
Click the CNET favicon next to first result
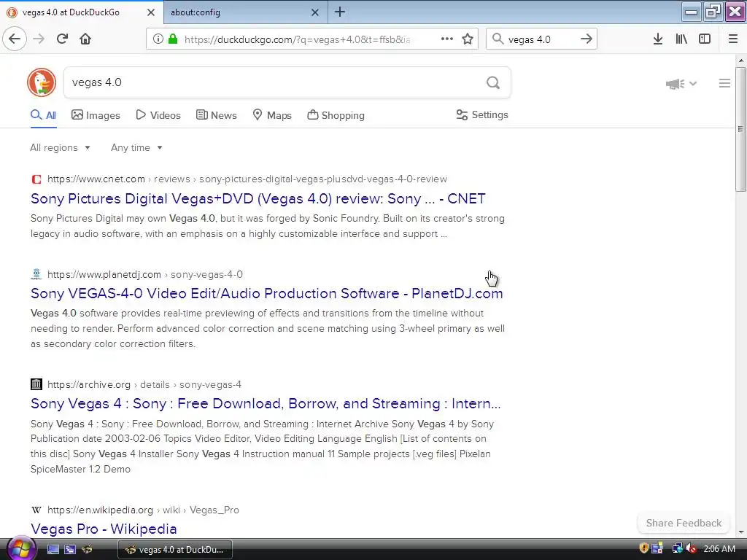coord(36,179)
